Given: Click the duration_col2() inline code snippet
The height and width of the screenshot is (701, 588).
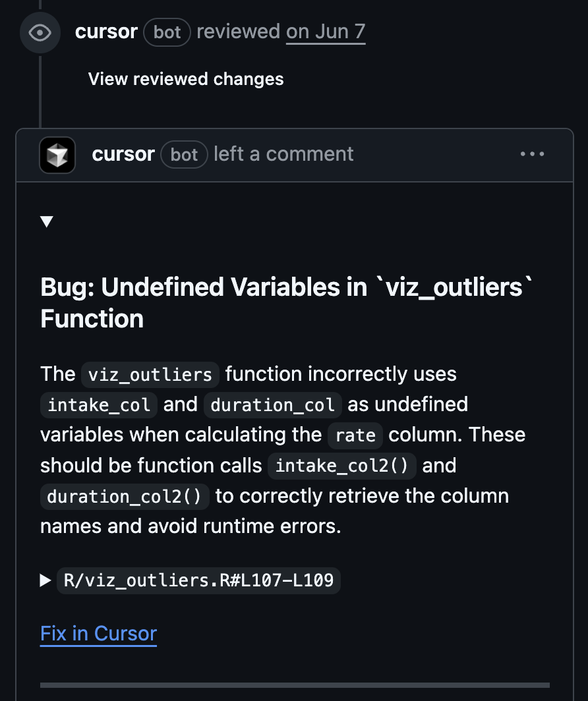Looking at the screenshot, I should click(x=125, y=496).
